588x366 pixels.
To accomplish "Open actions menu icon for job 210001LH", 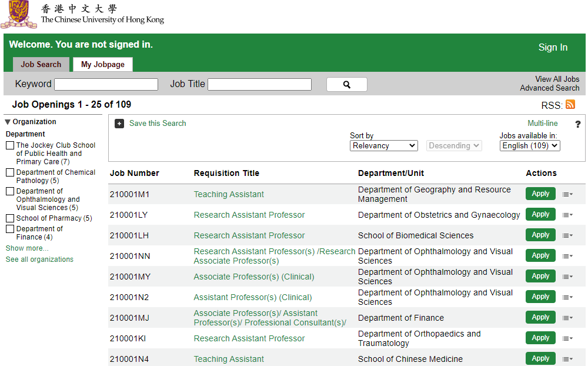I will coord(567,236).
